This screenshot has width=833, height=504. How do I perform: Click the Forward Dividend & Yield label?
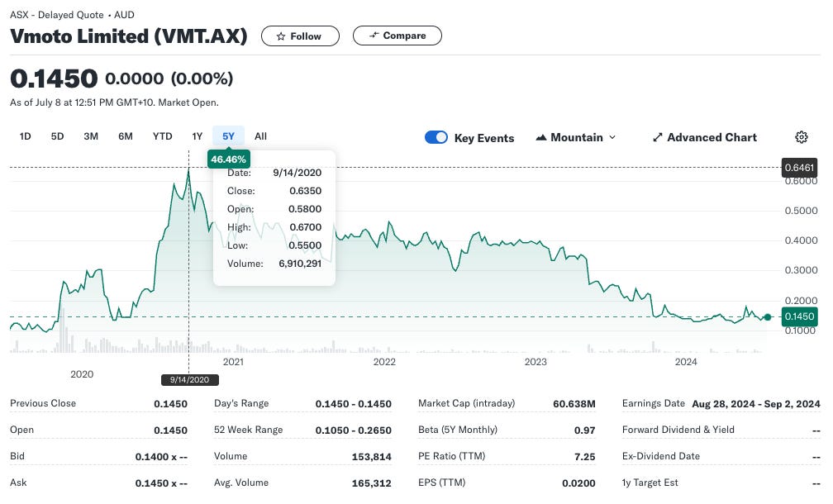(678, 430)
